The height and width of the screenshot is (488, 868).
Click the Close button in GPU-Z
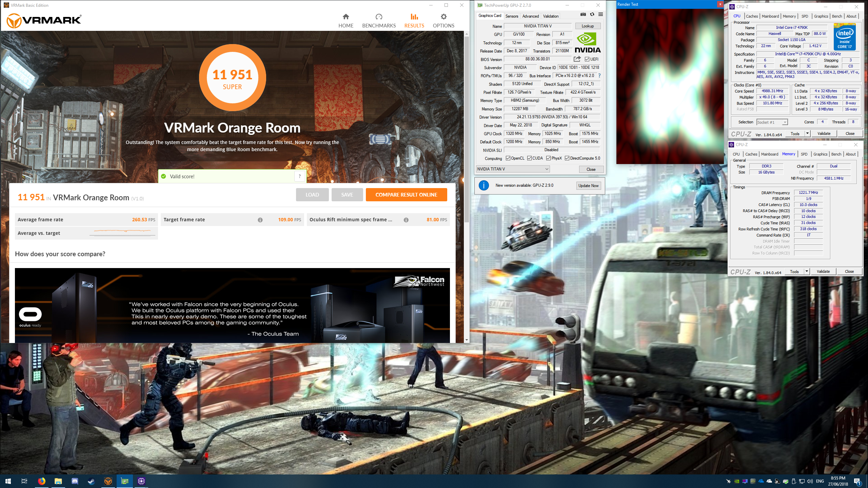click(x=591, y=169)
